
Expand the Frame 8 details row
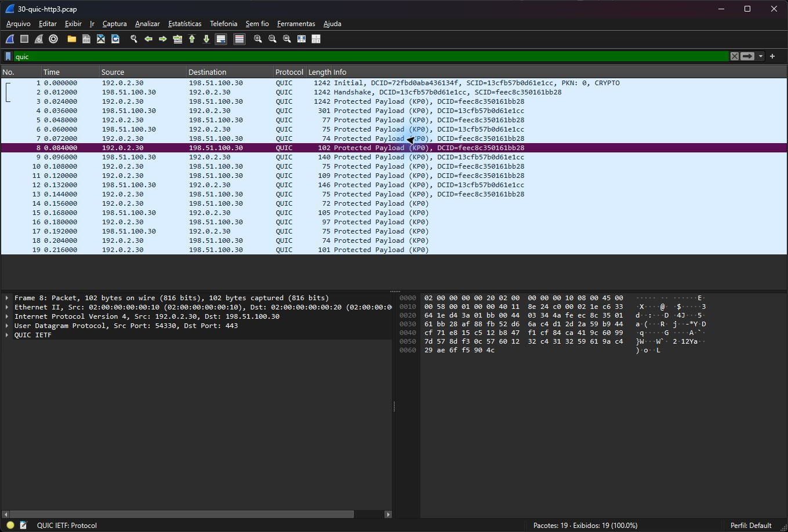click(7, 298)
